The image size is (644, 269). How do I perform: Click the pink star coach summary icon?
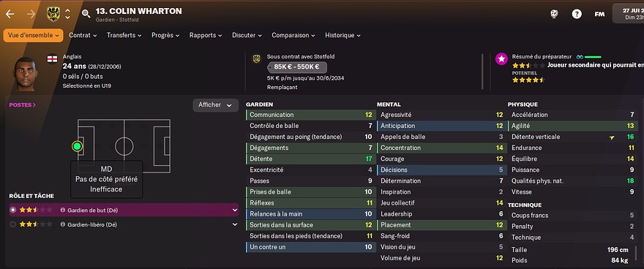[x=501, y=59]
